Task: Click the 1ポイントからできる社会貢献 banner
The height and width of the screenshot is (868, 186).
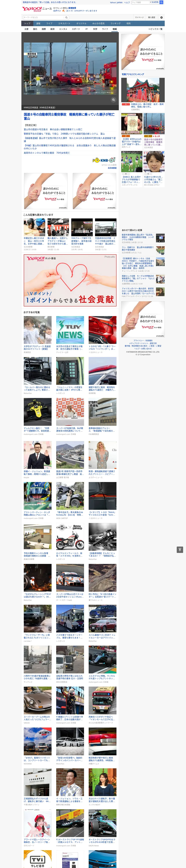Action: [70, 280]
